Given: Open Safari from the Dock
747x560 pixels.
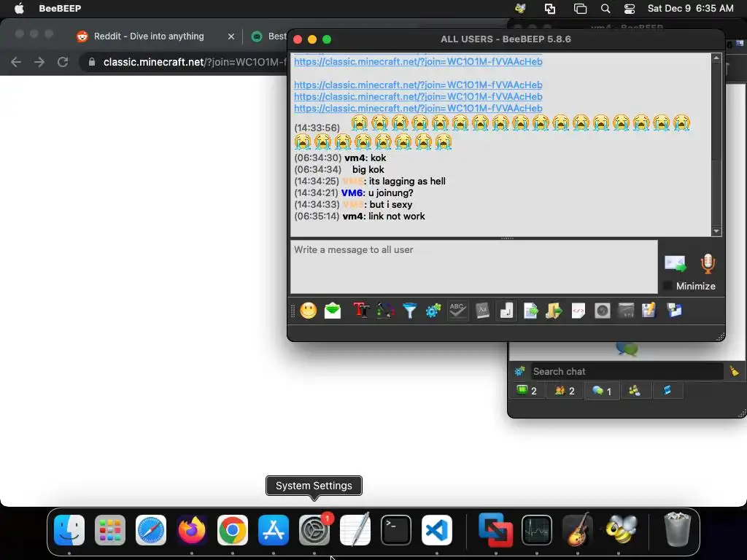Looking at the screenshot, I should [x=151, y=530].
